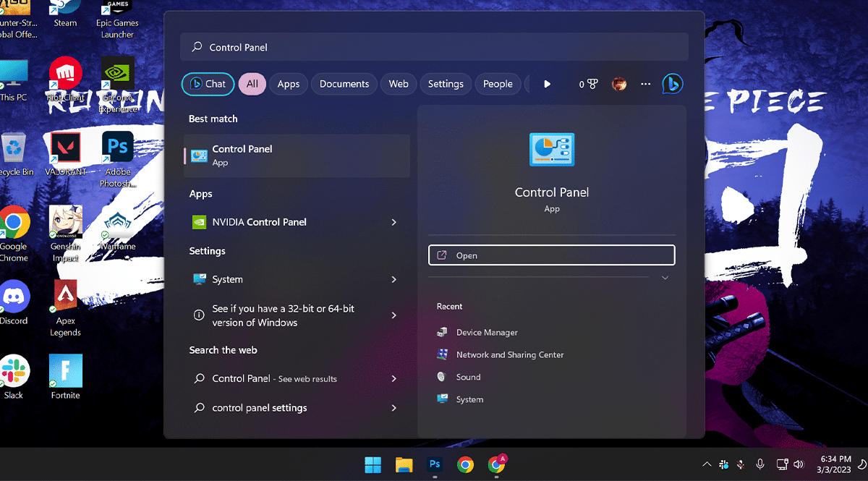Viewport: 868px width, 481px height.
Task: Click the Bing icon in search panel
Action: 672,84
